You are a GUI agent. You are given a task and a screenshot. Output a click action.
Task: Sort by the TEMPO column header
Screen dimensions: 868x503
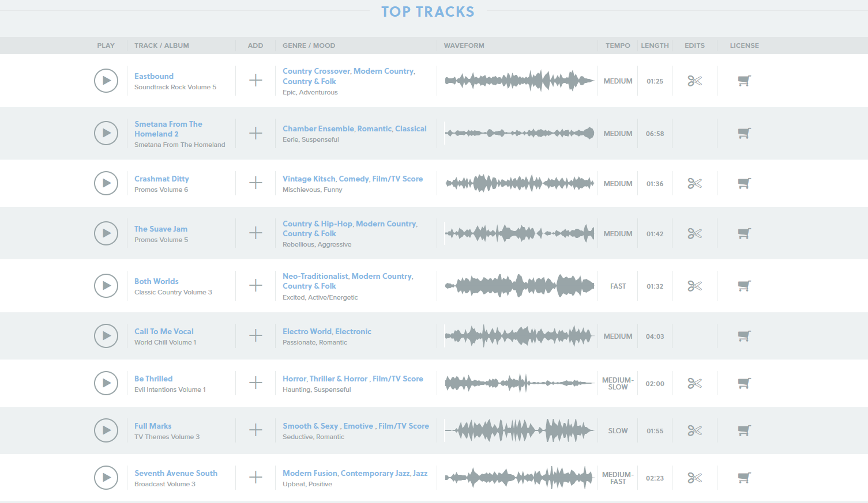(618, 46)
